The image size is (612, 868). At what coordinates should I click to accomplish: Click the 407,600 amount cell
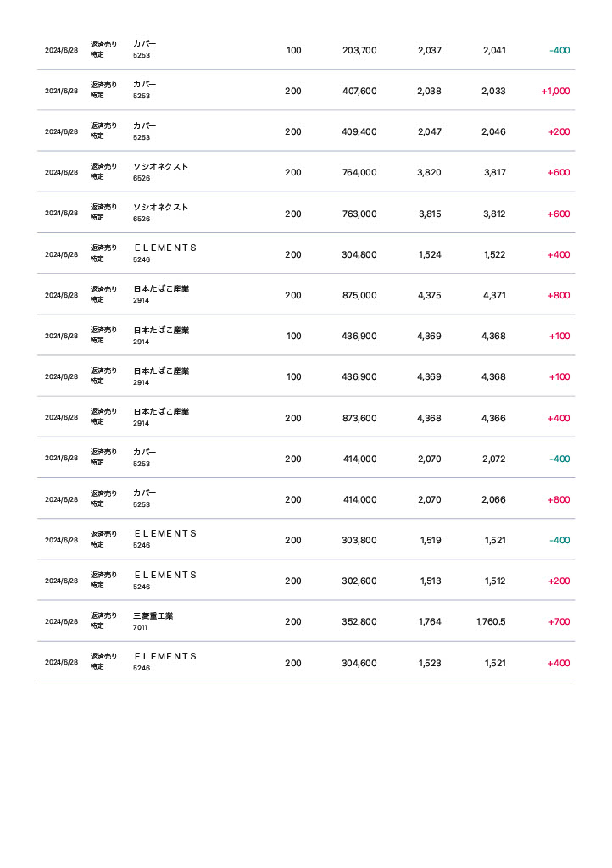(x=359, y=92)
